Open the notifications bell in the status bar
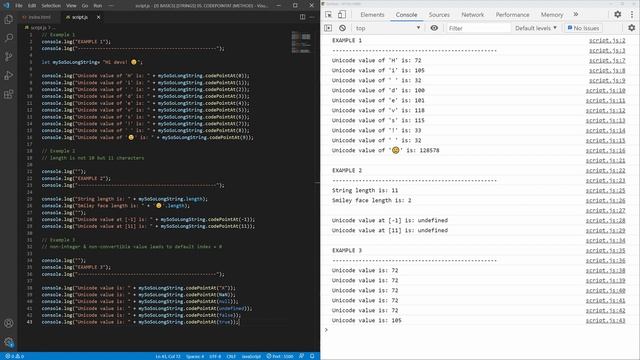This screenshot has height=360, width=640. point(312,356)
